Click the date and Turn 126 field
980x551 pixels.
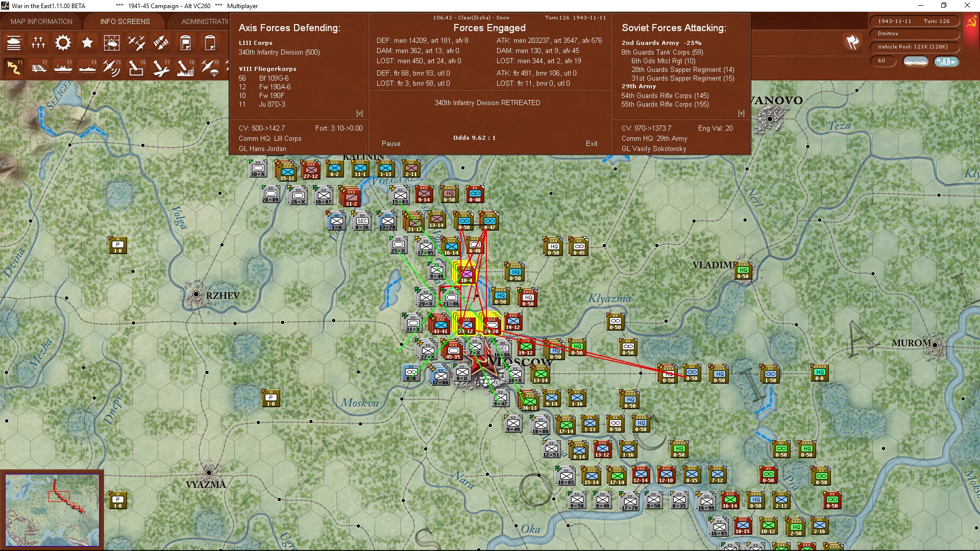tap(914, 21)
